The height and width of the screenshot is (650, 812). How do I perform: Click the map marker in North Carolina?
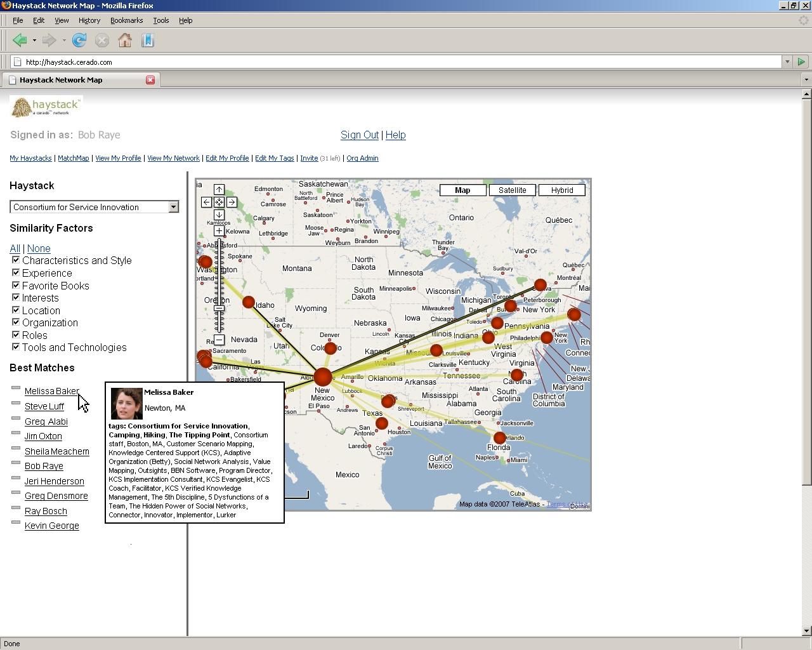tap(517, 375)
